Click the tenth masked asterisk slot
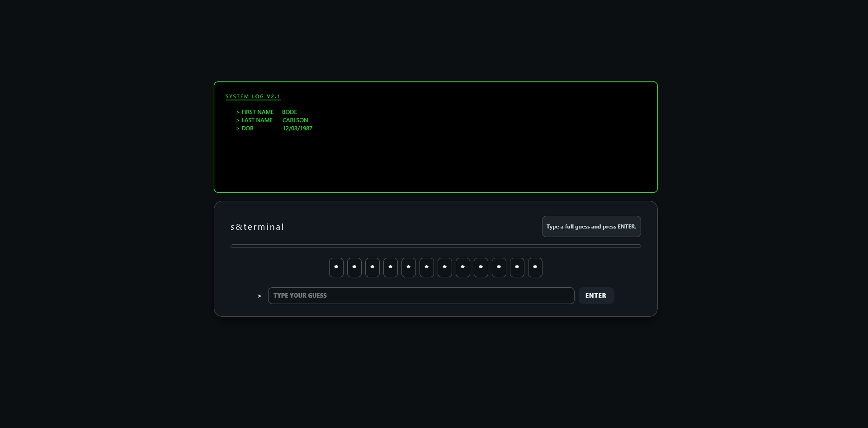This screenshot has width=868, height=428. coord(499,267)
